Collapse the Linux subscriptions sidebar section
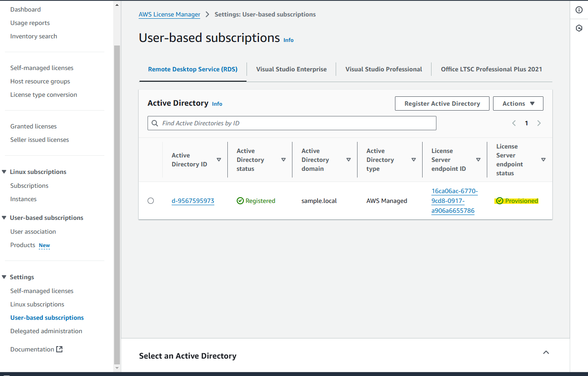The width and height of the screenshot is (588, 376). click(4, 172)
